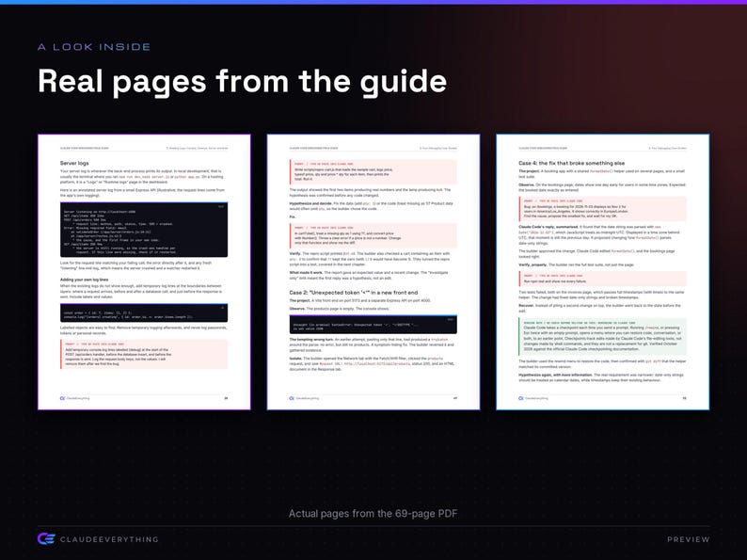
Task: Click the pink prompt box at bottom of first page
Action: [144, 354]
